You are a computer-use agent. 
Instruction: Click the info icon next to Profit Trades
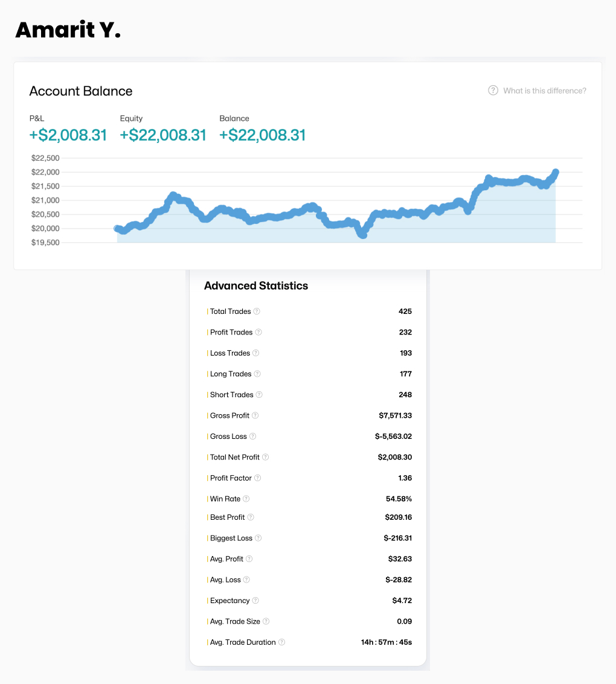[x=258, y=332]
